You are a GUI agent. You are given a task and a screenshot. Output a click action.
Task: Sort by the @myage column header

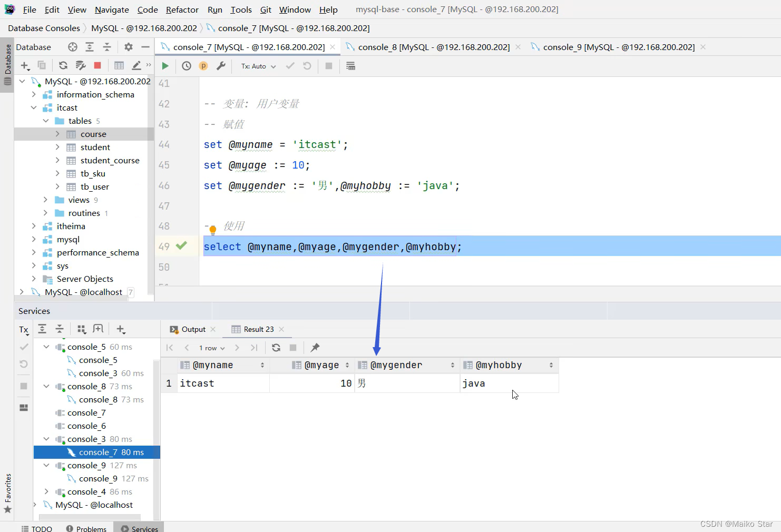coord(321,365)
